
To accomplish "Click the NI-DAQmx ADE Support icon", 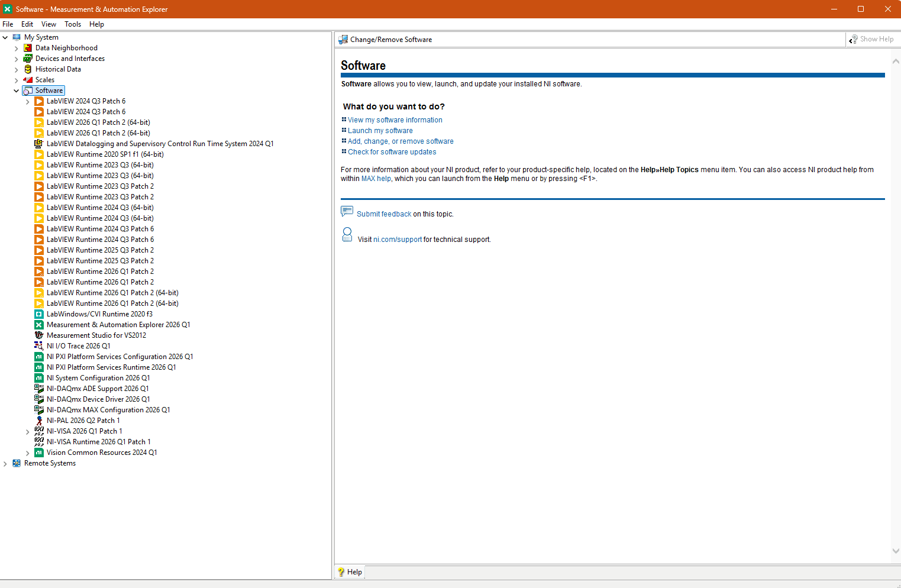I will click(x=39, y=389).
